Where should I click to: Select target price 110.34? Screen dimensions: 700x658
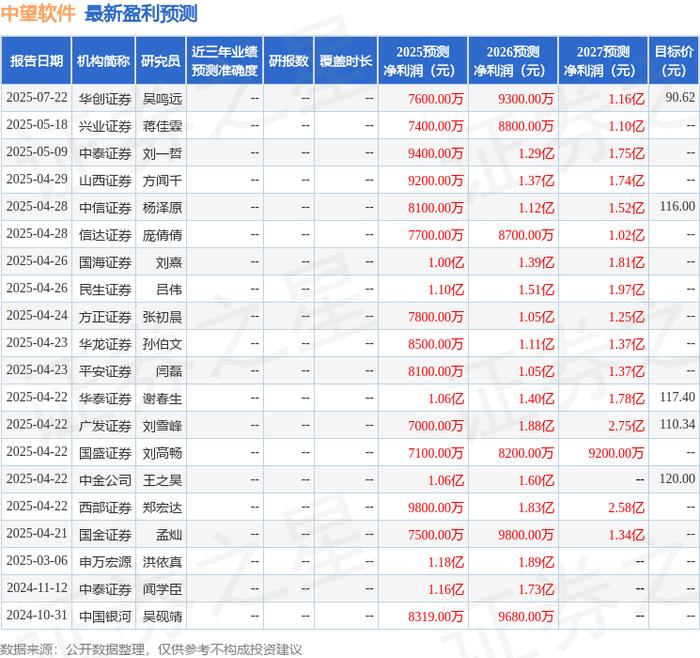pyautogui.click(x=677, y=424)
